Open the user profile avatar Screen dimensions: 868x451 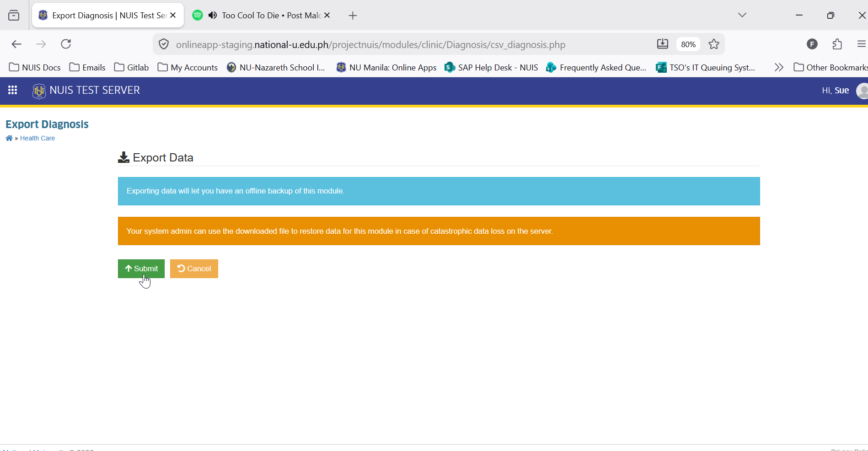coord(862,91)
